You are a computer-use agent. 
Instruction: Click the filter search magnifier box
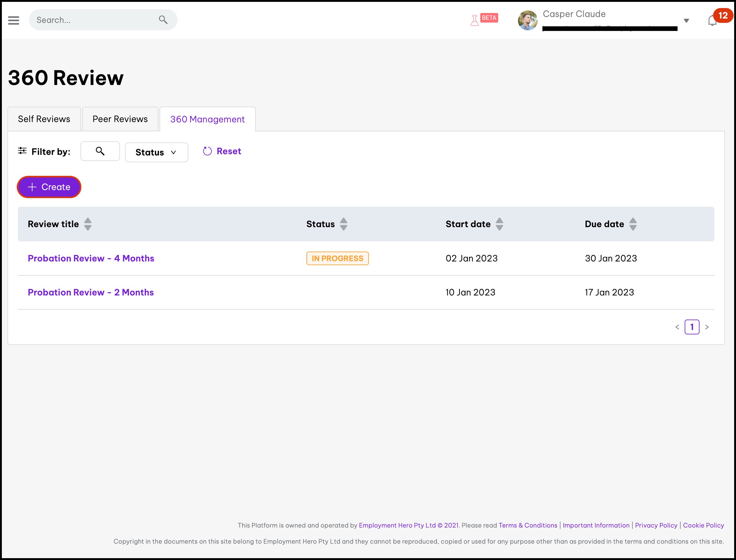(100, 151)
